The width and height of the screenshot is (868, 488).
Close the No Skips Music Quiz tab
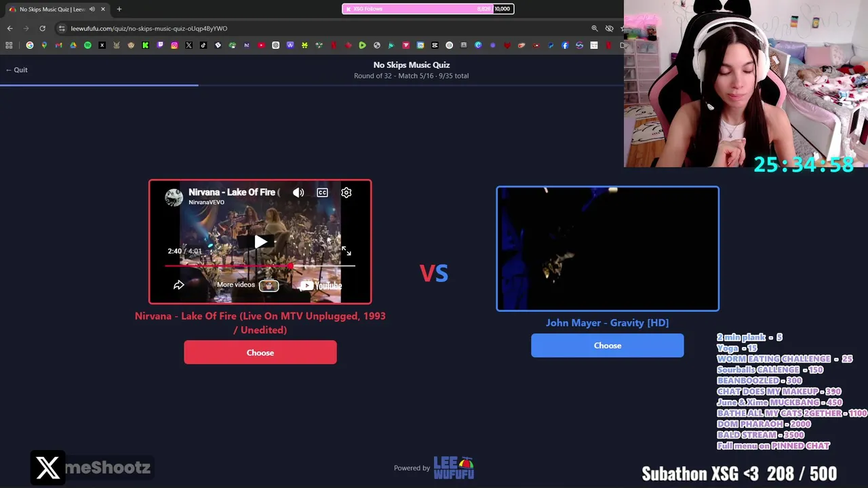(x=103, y=9)
